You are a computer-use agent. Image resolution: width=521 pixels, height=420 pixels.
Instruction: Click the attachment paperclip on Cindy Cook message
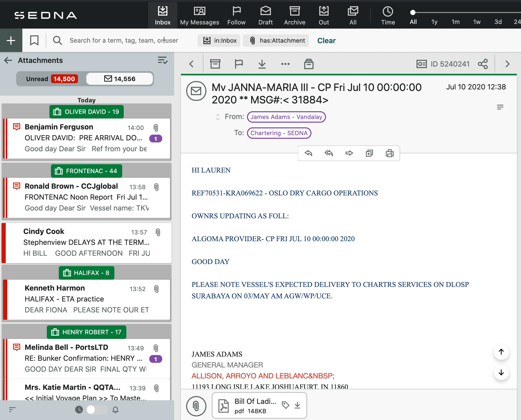[x=158, y=232]
